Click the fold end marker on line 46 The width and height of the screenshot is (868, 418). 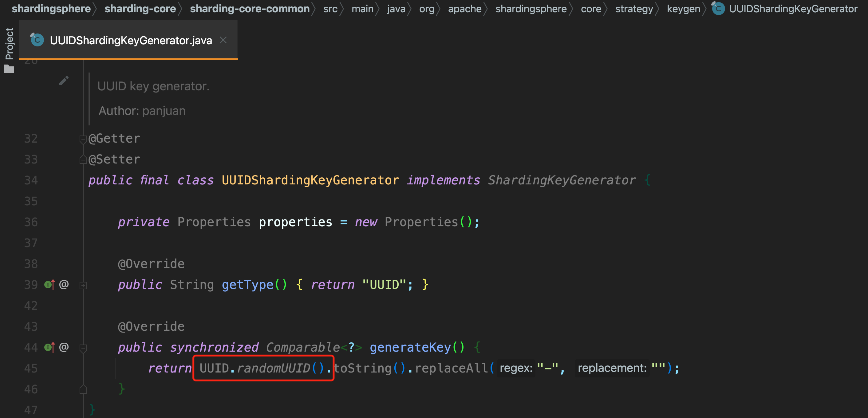pyautogui.click(x=83, y=389)
